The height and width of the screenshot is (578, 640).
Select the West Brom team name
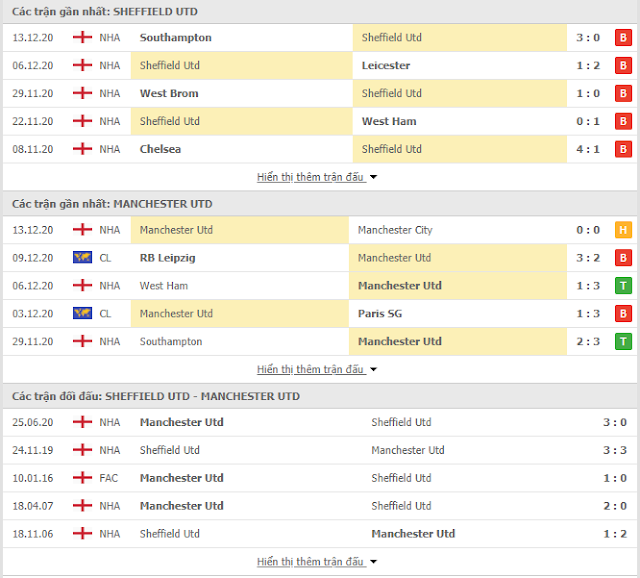(169, 93)
